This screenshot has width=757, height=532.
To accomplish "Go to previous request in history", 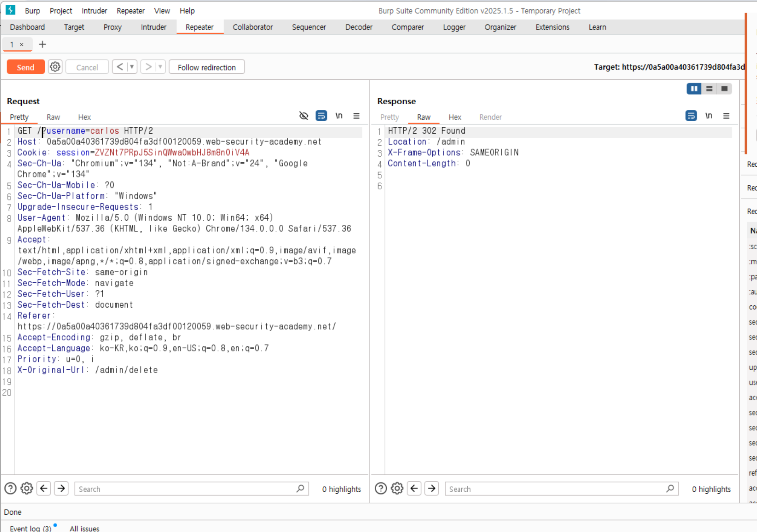I will click(x=120, y=67).
